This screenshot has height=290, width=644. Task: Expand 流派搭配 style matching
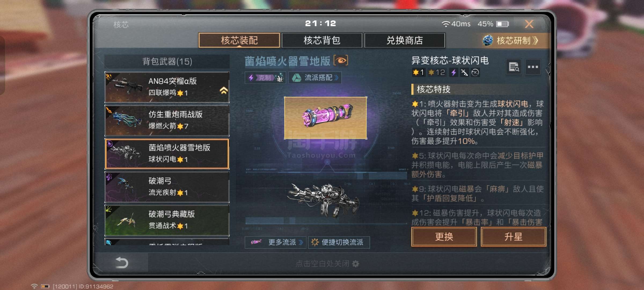pyautogui.click(x=315, y=78)
